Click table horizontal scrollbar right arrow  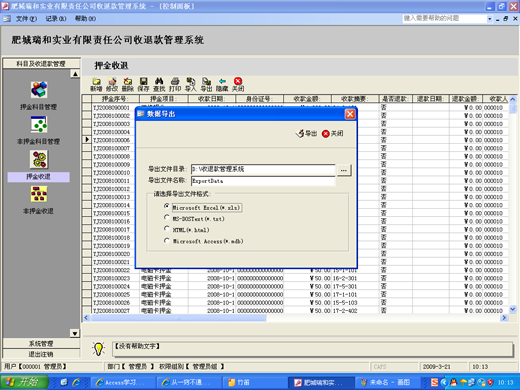click(504, 318)
